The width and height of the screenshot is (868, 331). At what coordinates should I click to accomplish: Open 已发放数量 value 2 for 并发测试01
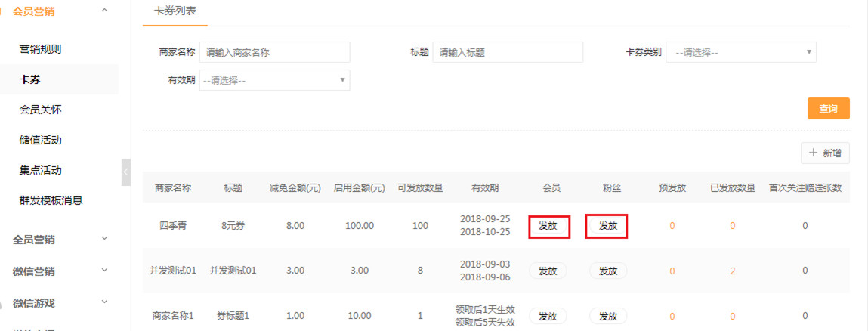732,271
